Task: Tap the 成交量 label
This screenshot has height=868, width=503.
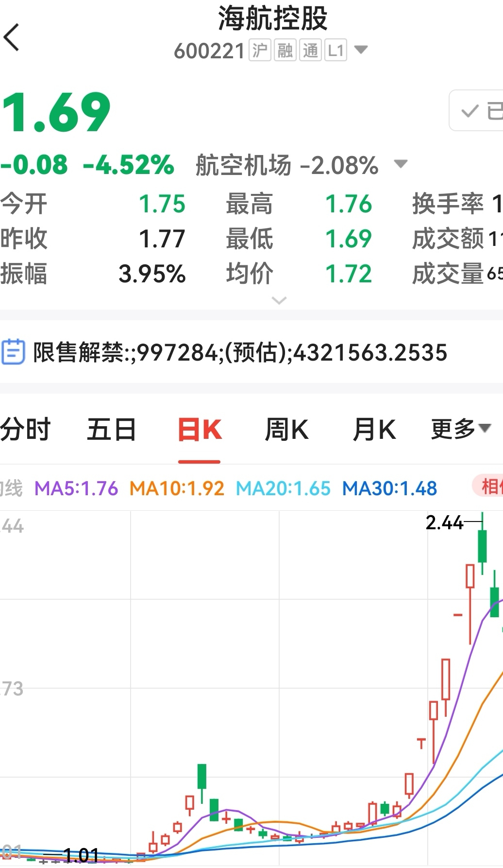Action: tap(448, 274)
